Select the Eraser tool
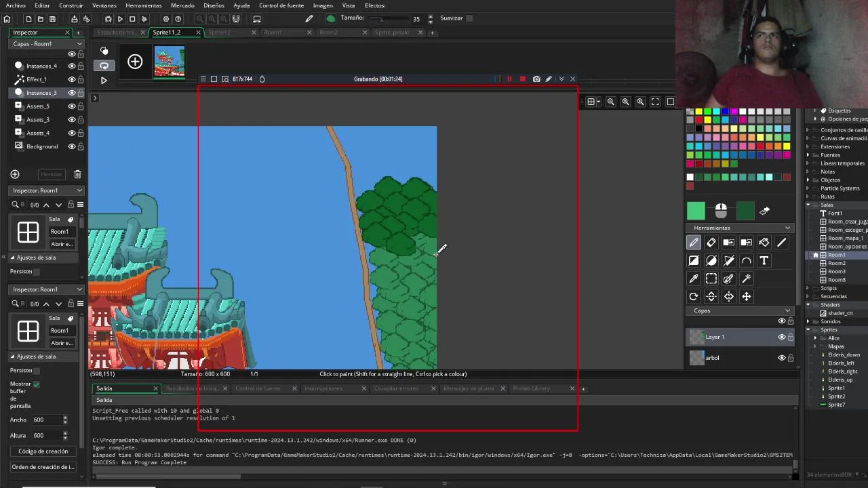868x488 pixels. pos(711,243)
